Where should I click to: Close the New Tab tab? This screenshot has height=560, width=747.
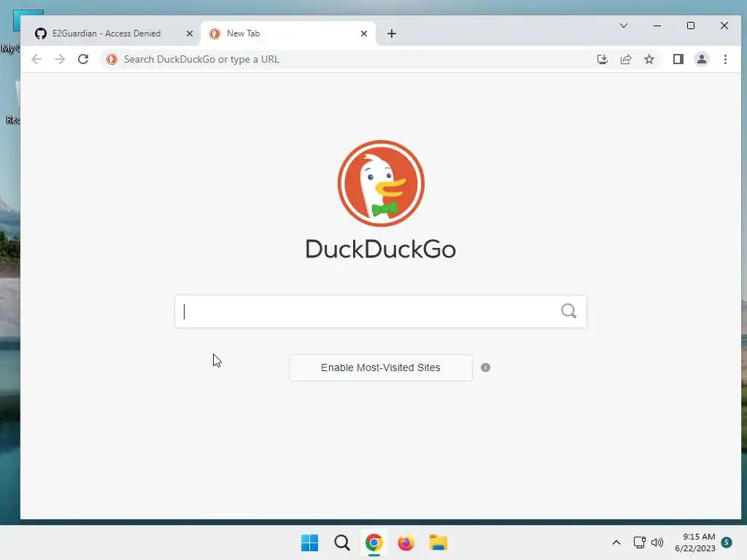pyautogui.click(x=364, y=34)
